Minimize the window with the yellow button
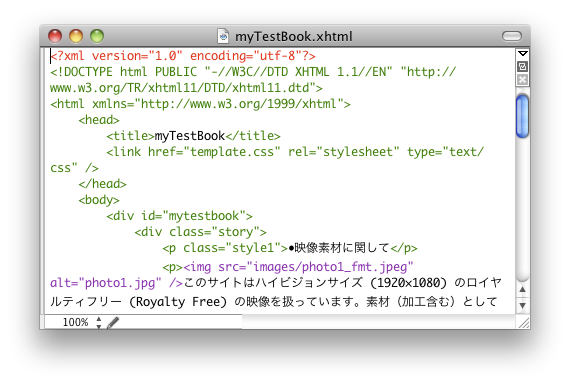 (x=76, y=36)
